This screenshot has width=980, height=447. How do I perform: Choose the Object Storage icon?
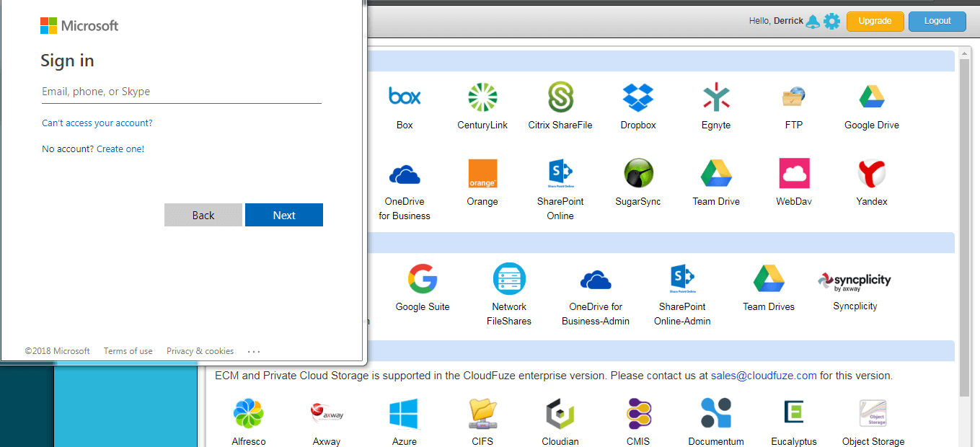pos(873,413)
